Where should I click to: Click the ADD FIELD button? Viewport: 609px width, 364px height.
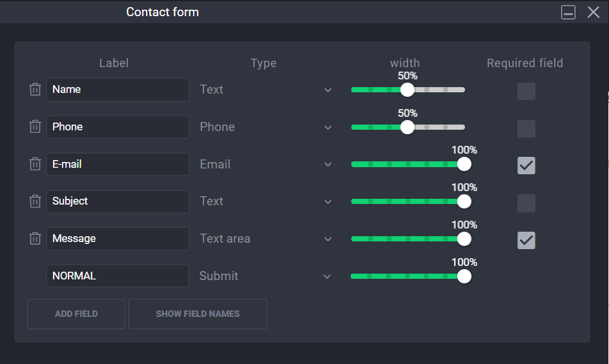(76, 314)
